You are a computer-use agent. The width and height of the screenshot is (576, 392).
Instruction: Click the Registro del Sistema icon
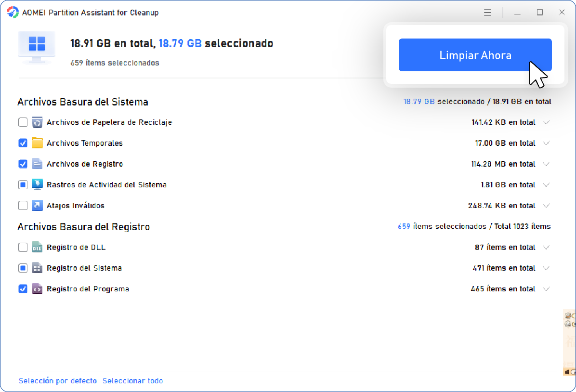[x=37, y=268]
